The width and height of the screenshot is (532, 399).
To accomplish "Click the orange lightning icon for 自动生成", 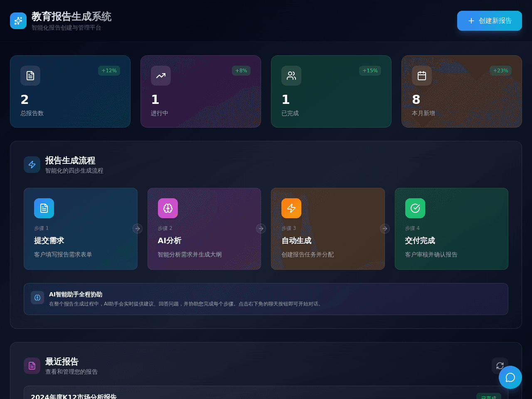I will pyautogui.click(x=291, y=208).
